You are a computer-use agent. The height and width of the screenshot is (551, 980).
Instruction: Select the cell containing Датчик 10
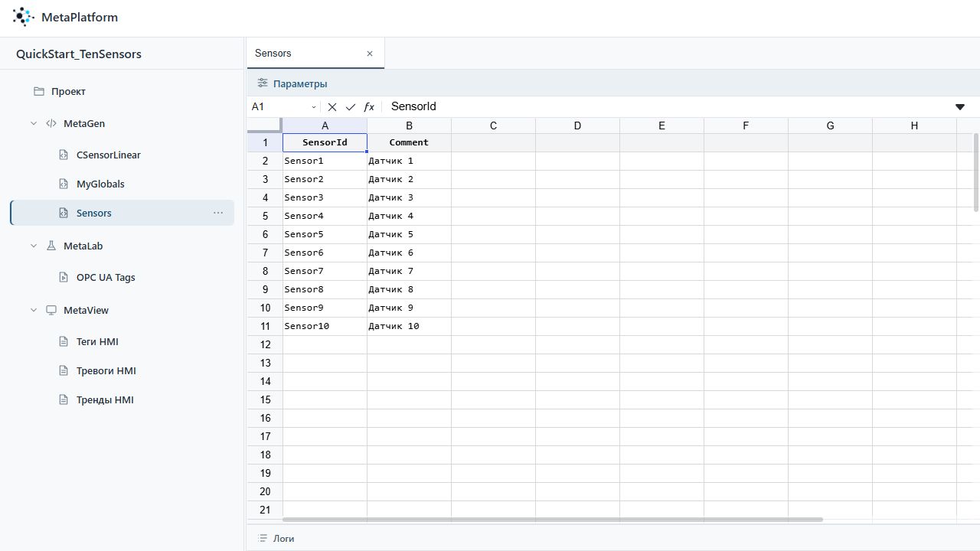tap(409, 326)
